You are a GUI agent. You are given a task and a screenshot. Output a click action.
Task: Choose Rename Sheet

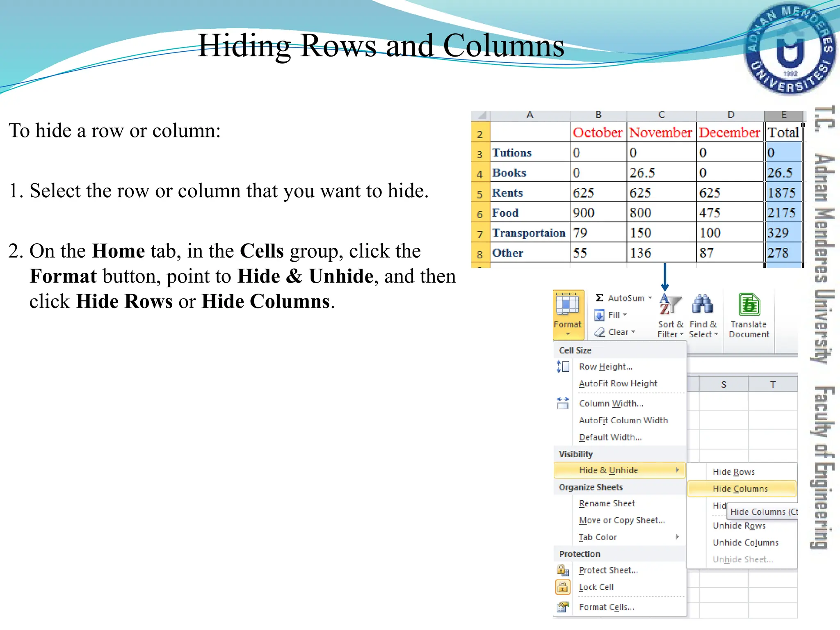[620, 503]
